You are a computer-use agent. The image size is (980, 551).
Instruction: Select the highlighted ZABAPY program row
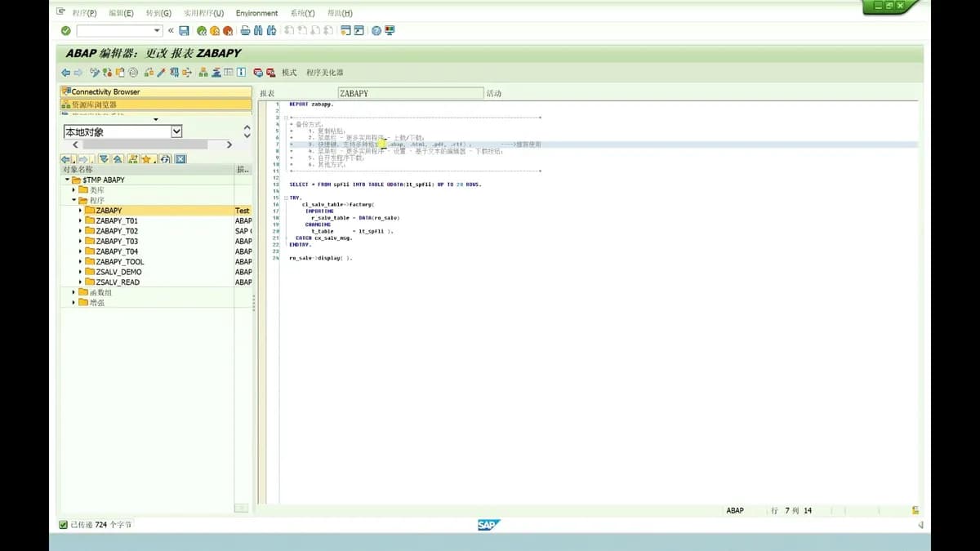coord(156,211)
